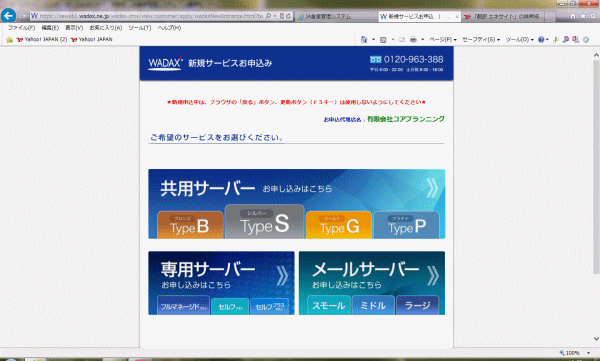The height and width of the screenshot is (361, 600).
Task: Click the command bar Home page icon
Action: pyautogui.click(x=364, y=39)
